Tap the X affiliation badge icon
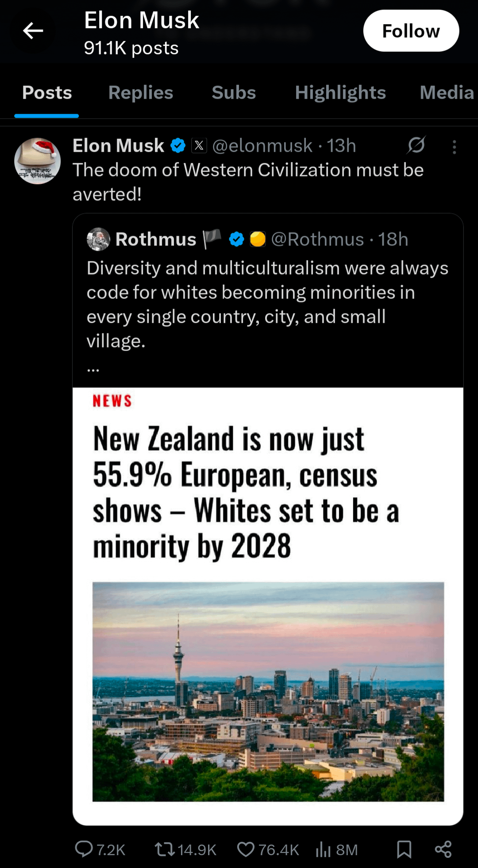Image resolution: width=478 pixels, height=868 pixels. pos(199,145)
